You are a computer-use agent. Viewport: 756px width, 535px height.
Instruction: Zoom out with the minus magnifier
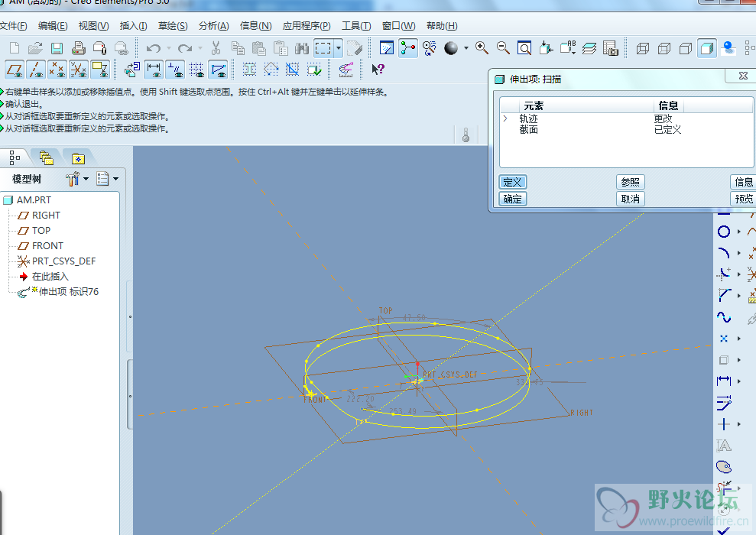(x=503, y=48)
